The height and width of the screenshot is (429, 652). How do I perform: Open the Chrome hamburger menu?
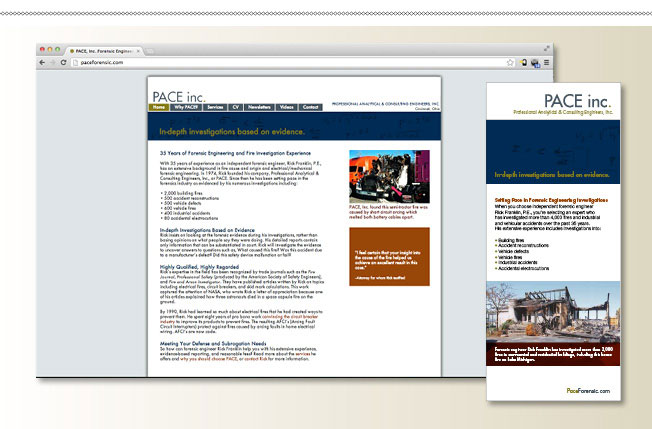[x=545, y=62]
